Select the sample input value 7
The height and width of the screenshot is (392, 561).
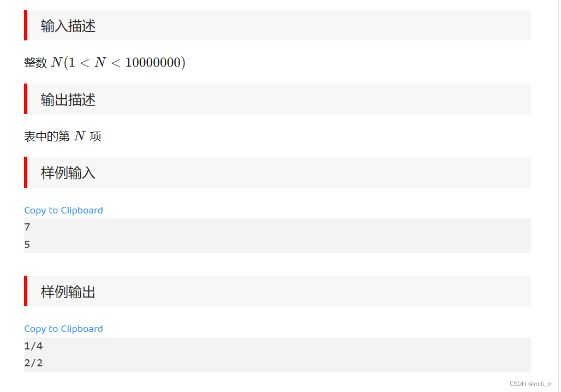tap(27, 227)
